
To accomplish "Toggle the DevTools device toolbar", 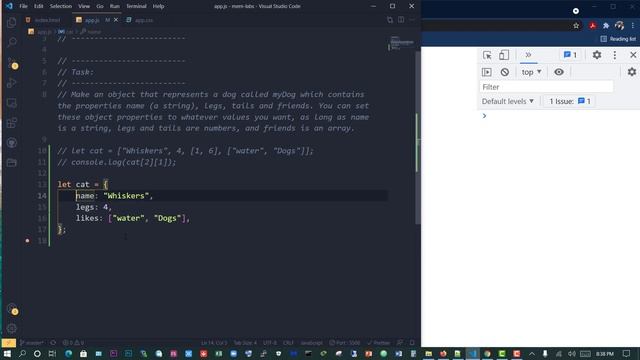I will tap(504, 55).
